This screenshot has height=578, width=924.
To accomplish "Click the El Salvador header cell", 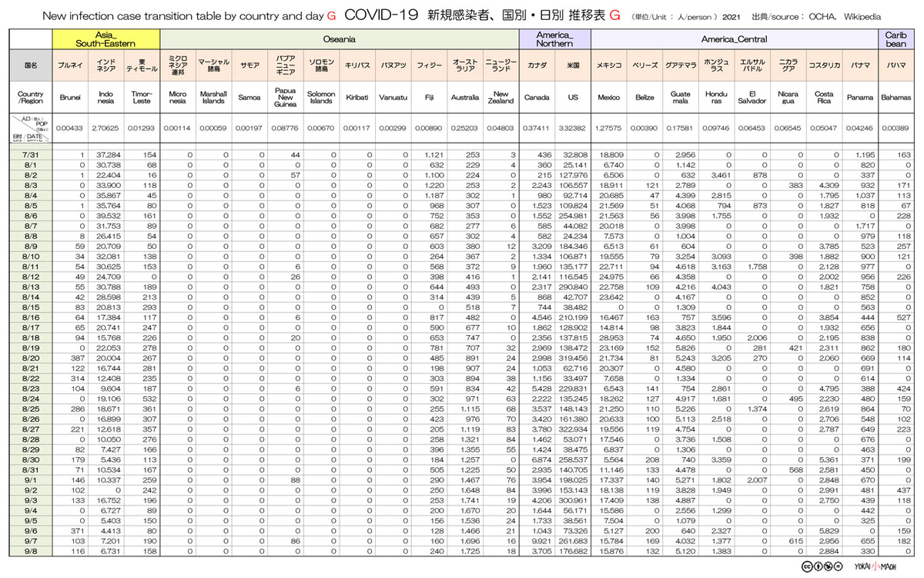I will click(752, 98).
